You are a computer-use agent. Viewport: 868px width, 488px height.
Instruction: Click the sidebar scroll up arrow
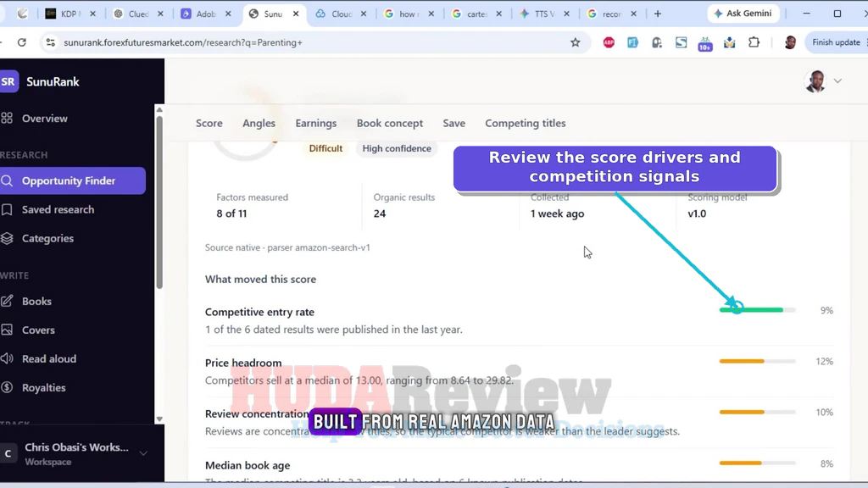[x=159, y=109]
